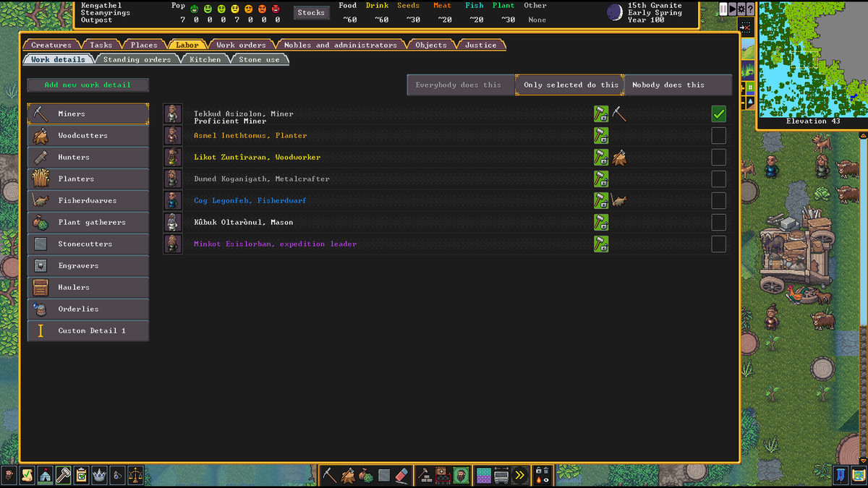Uncheck the Miners checkbox for Tekkud Asizolon
Viewport: 868px width, 488px height.
(x=718, y=114)
